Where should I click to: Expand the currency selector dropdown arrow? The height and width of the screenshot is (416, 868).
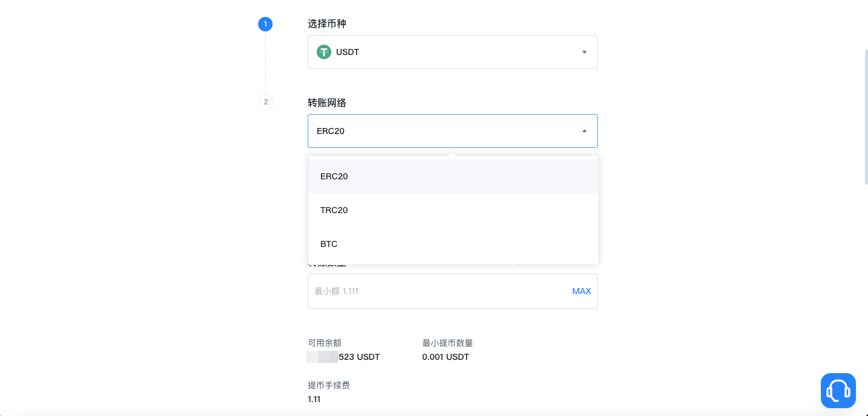tap(584, 52)
